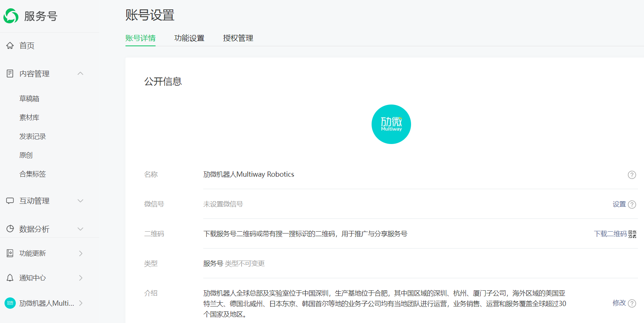The image size is (644, 323).
Task: Open 发表记录 in the sidebar
Action: tap(33, 136)
